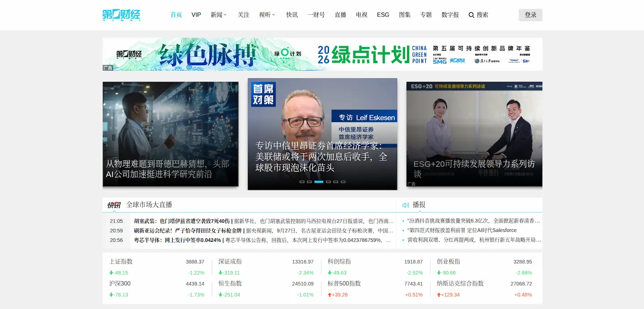Click the 搜索 search link
Screen dimensions: 644x309
click(483, 15)
